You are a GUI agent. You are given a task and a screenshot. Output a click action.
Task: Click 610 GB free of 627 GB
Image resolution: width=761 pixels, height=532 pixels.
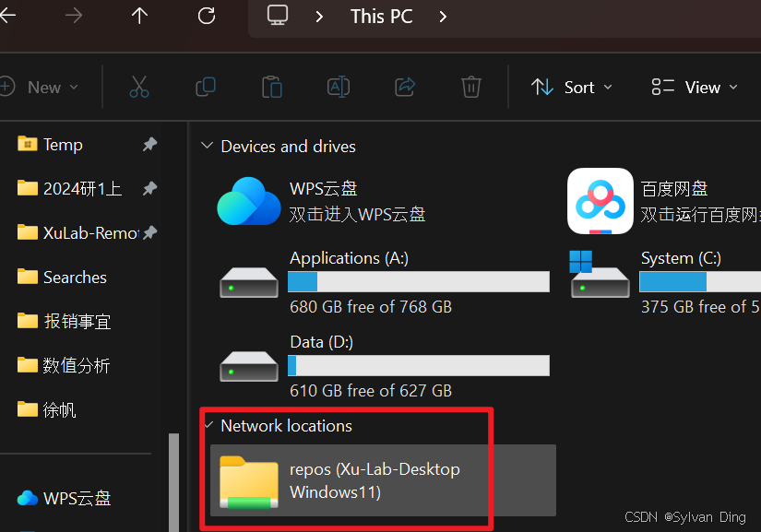(x=371, y=391)
